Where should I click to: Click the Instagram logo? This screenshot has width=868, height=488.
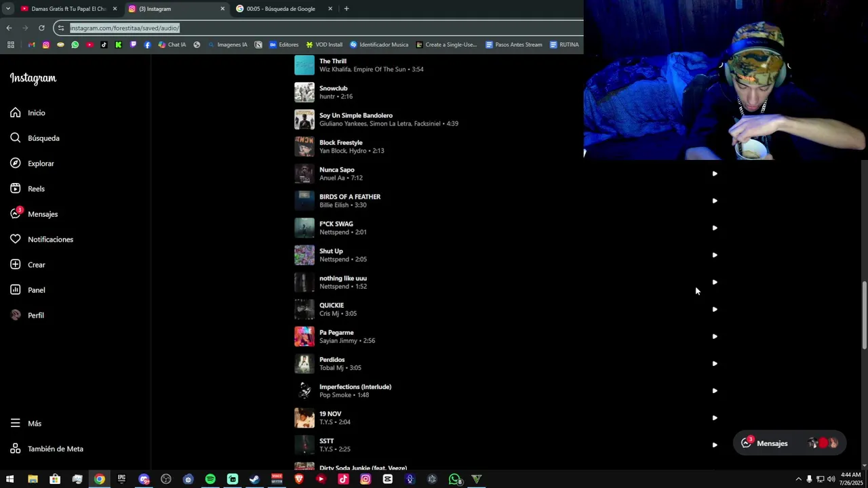(x=33, y=79)
